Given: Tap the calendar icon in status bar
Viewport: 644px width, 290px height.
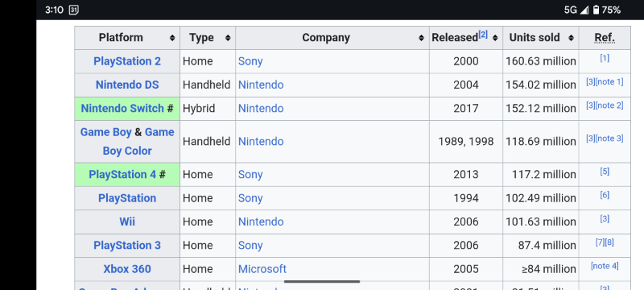Looking at the screenshot, I should [73, 10].
